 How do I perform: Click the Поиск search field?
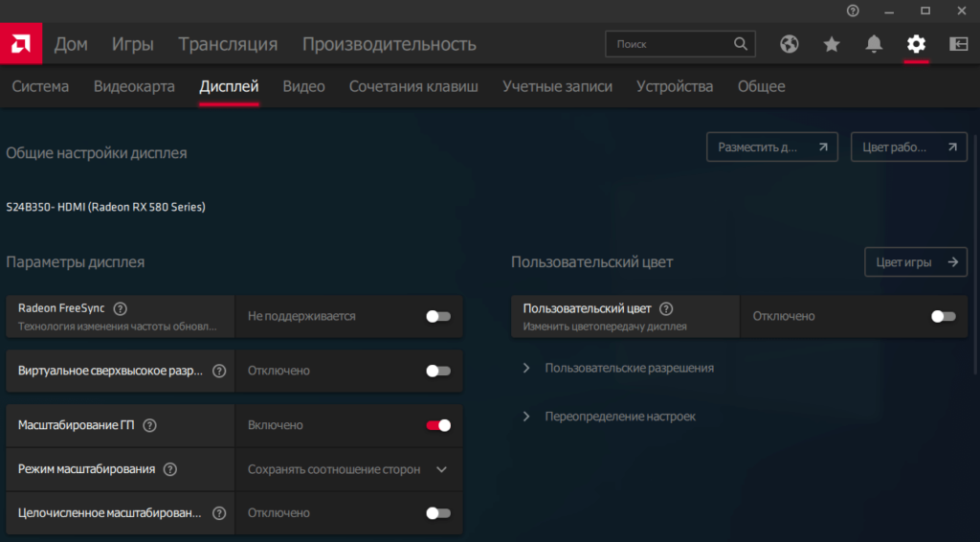click(672, 44)
